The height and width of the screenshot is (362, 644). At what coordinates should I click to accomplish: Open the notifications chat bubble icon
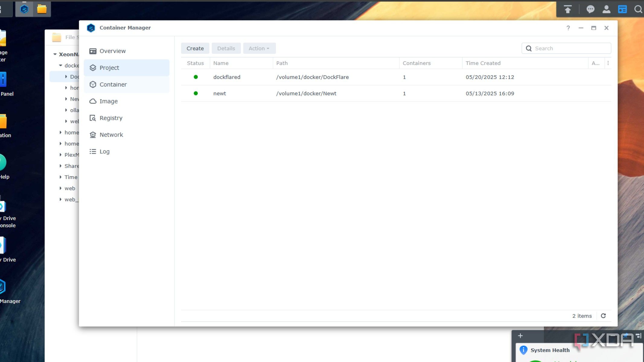(x=590, y=9)
